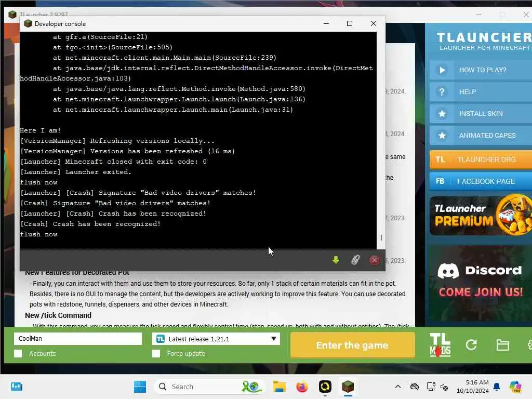Open the Copilot icon in the taskbar corner
The image size is (532, 399).
515,387
